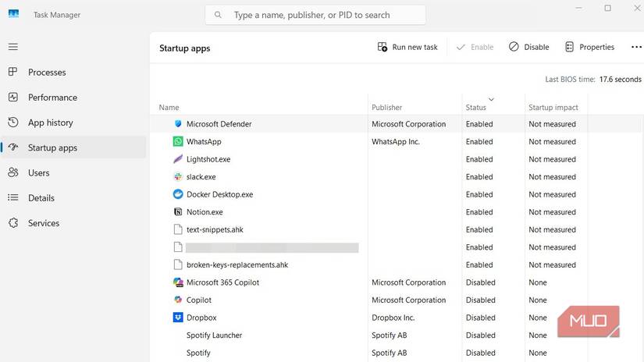
Task: Sort by Publisher column header
Action: (x=386, y=107)
